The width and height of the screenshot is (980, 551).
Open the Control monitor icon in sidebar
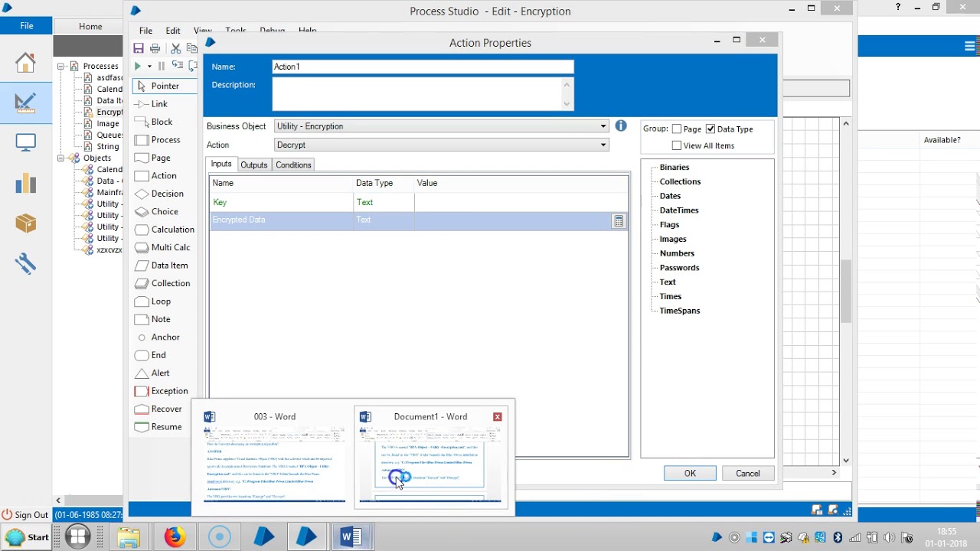(25, 142)
